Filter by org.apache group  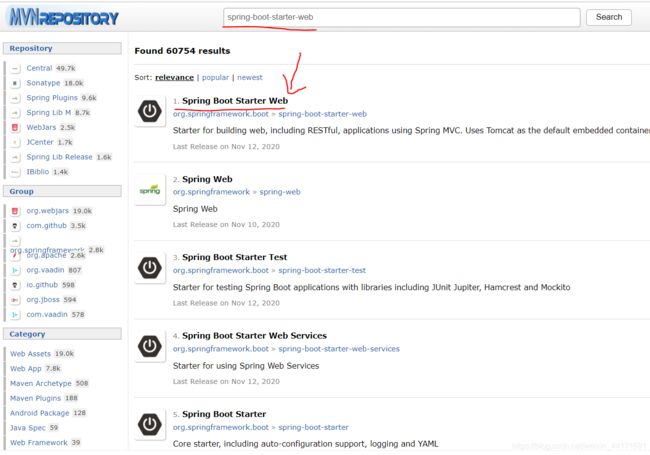[46, 256]
